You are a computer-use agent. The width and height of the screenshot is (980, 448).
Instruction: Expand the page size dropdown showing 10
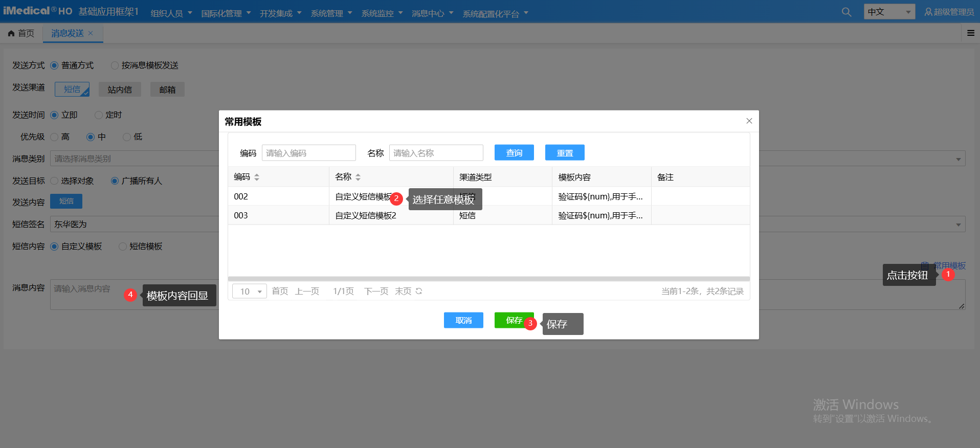pyautogui.click(x=249, y=291)
